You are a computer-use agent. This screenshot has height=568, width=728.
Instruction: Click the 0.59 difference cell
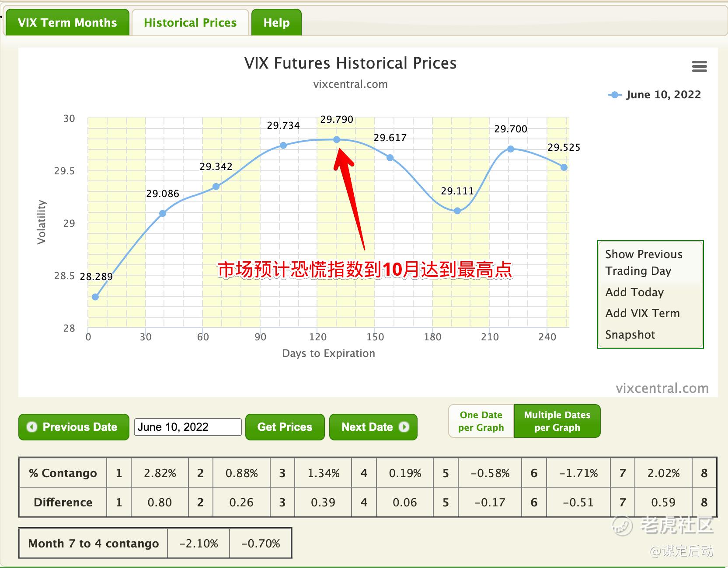[x=663, y=502]
